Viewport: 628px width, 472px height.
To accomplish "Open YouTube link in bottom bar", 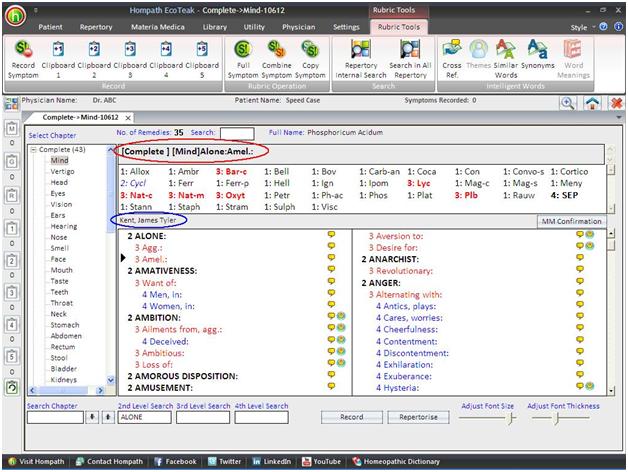I will [x=321, y=462].
